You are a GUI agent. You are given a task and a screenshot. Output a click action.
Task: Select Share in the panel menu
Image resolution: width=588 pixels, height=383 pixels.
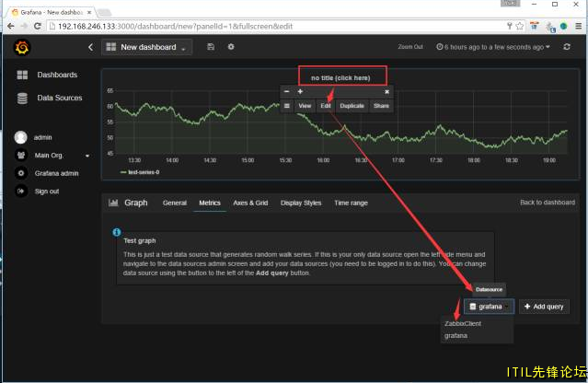point(381,106)
